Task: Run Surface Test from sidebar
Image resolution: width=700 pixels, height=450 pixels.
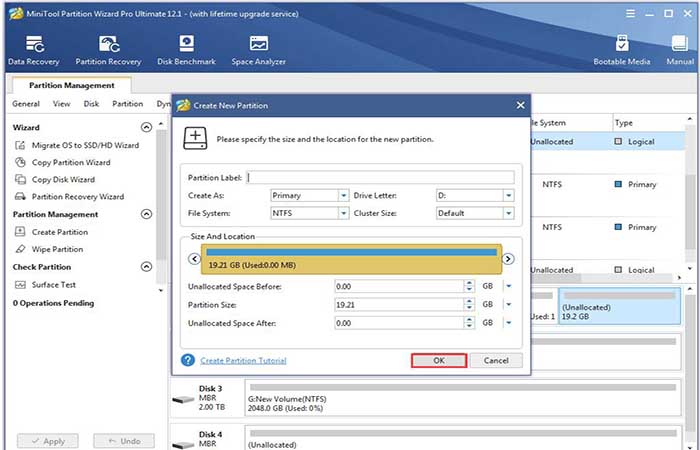Action: (x=46, y=284)
